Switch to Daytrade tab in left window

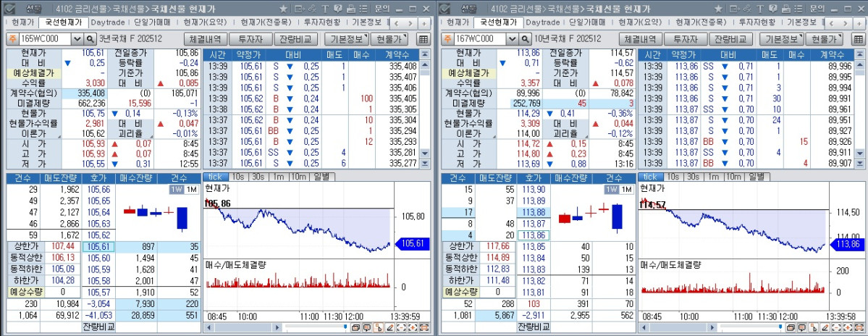pyautogui.click(x=109, y=22)
